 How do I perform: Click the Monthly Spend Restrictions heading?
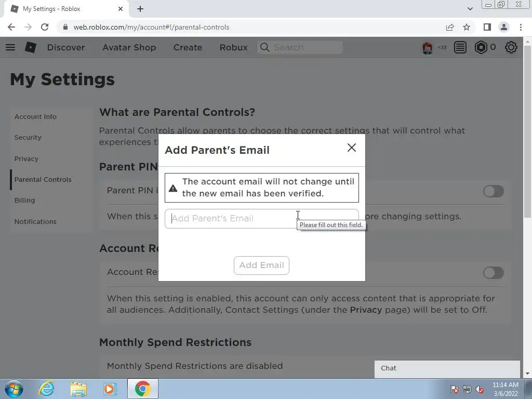tap(176, 342)
